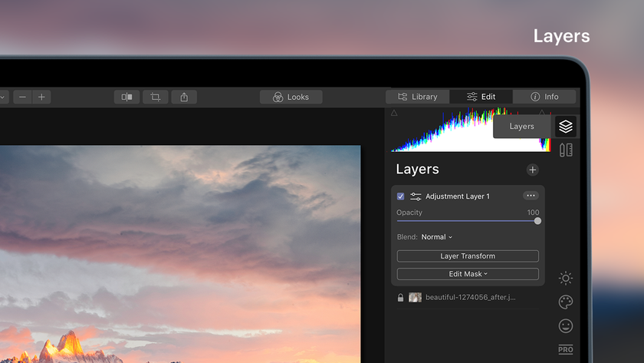The width and height of the screenshot is (644, 363).
Task: Open the Canvas tools icon below Layers
Action: pos(566,150)
